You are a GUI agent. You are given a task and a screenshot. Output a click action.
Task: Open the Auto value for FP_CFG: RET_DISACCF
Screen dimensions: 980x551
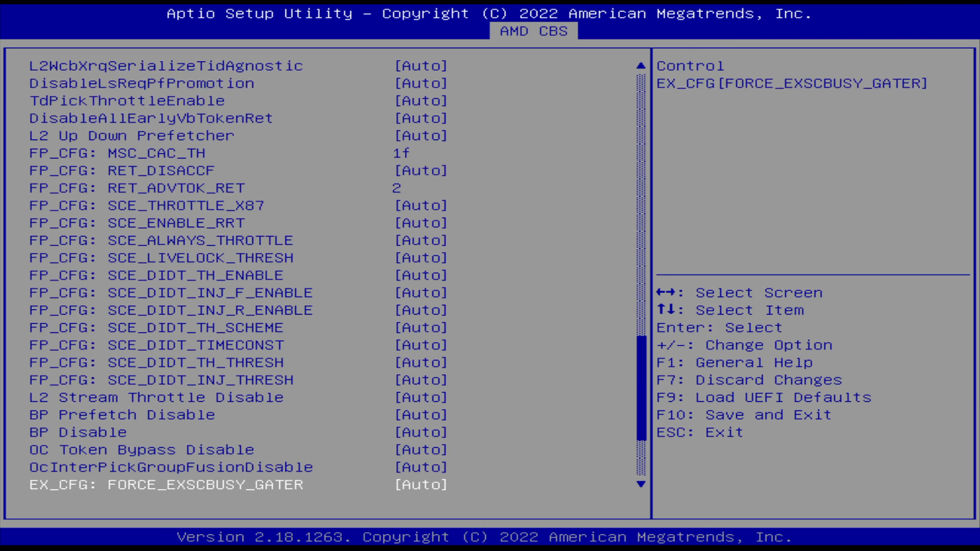tap(421, 171)
